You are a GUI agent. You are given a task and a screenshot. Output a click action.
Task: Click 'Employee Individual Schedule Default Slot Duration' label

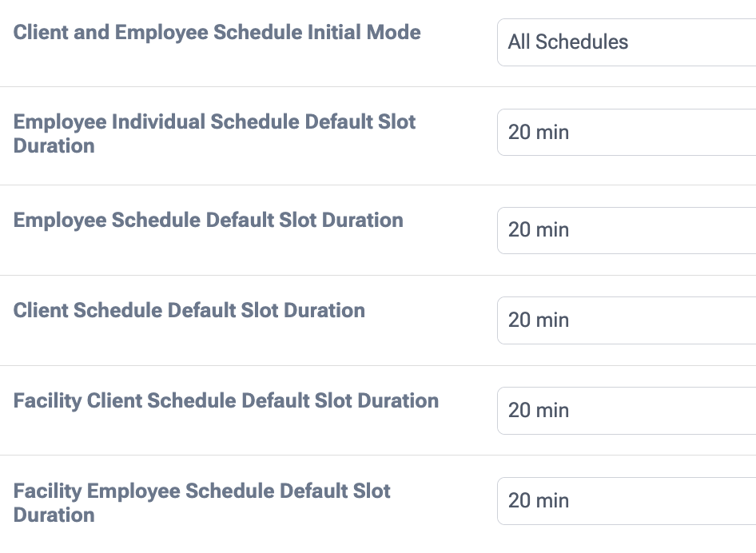click(214, 133)
